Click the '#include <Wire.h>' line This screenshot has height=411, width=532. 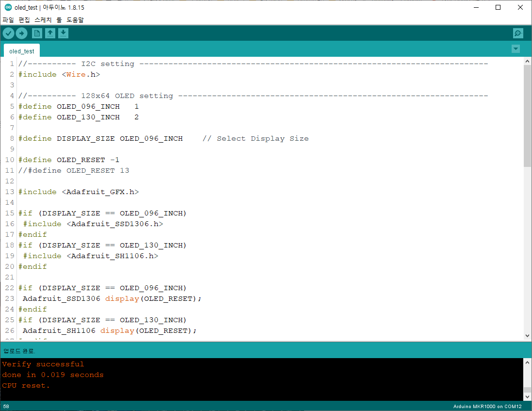point(59,74)
